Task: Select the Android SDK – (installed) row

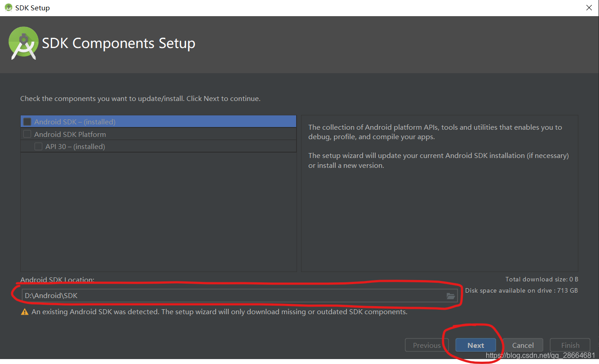Action: pos(159,122)
